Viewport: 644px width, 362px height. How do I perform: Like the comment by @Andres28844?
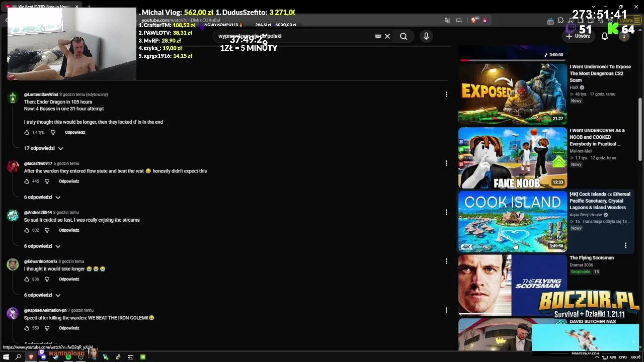click(27, 230)
